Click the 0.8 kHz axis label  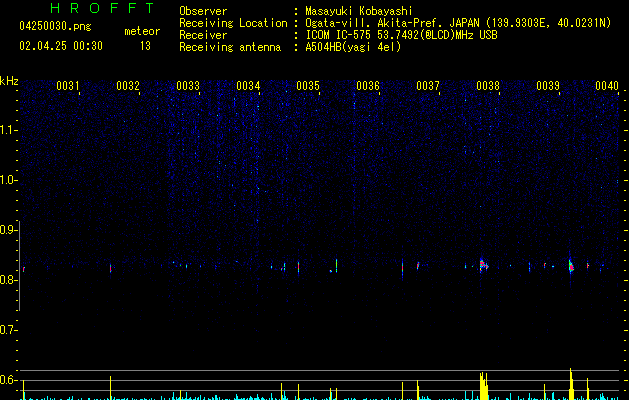click(x=8, y=280)
